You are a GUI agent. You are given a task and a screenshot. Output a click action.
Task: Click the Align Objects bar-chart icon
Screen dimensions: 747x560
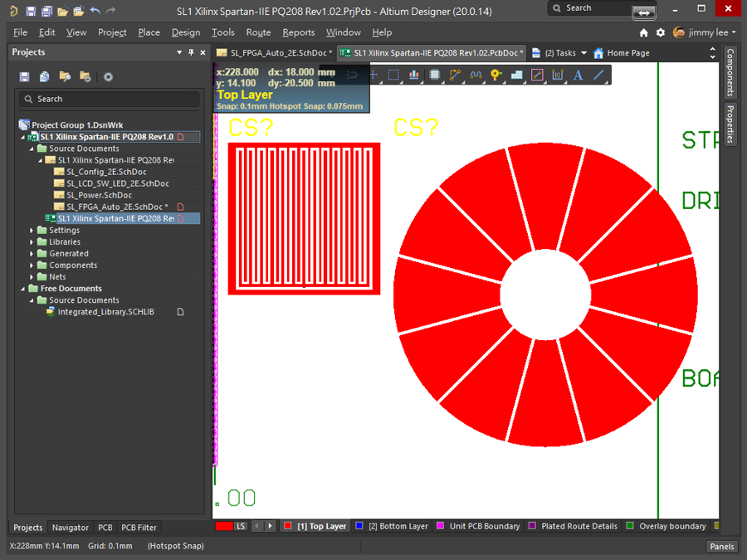(413, 75)
